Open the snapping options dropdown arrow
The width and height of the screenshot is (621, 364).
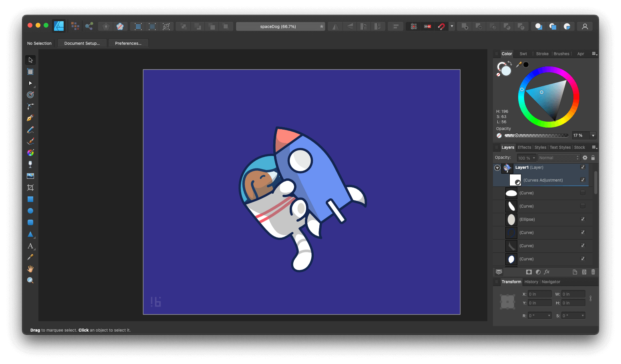pos(451,26)
